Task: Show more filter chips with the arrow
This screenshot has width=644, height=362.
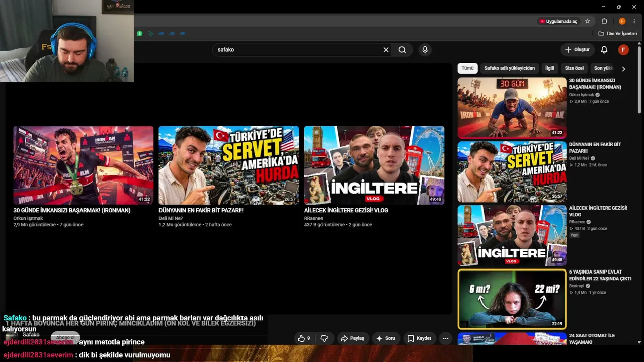Action: (x=623, y=69)
